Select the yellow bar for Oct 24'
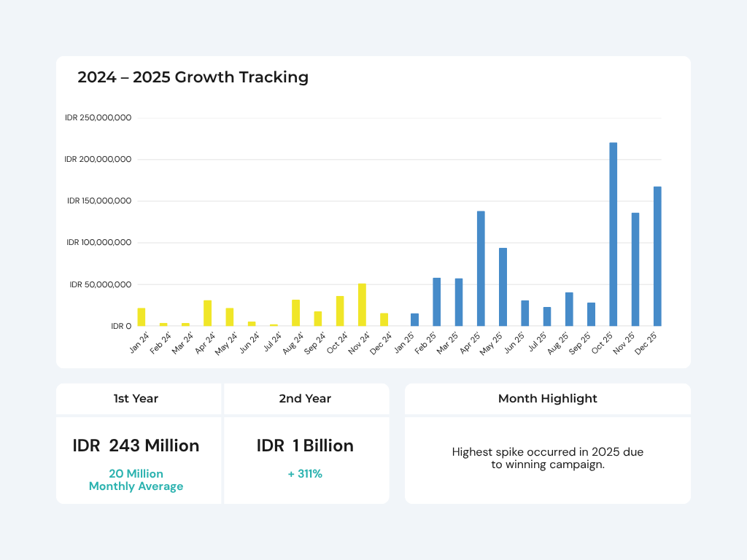 point(340,311)
